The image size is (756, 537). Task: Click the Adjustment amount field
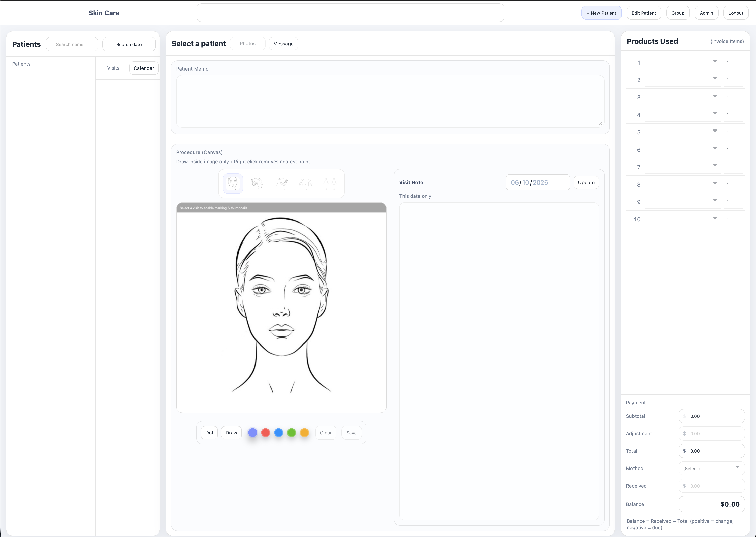point(712,433)
